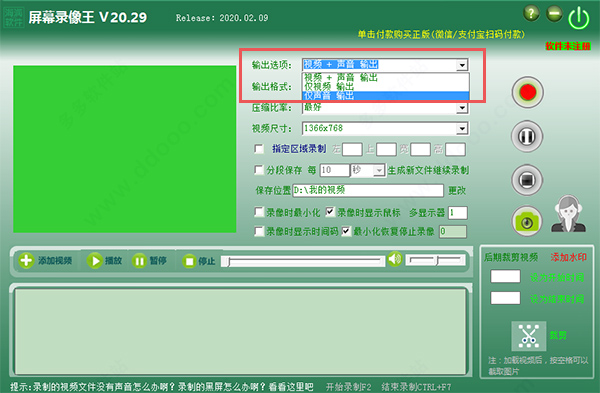Click the 高 region height field

tap(455, 149)
